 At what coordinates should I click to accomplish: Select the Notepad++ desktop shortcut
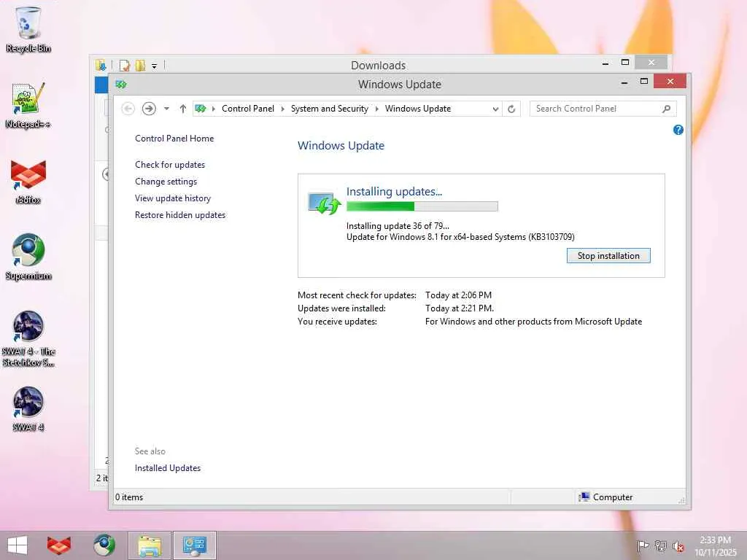28,105
